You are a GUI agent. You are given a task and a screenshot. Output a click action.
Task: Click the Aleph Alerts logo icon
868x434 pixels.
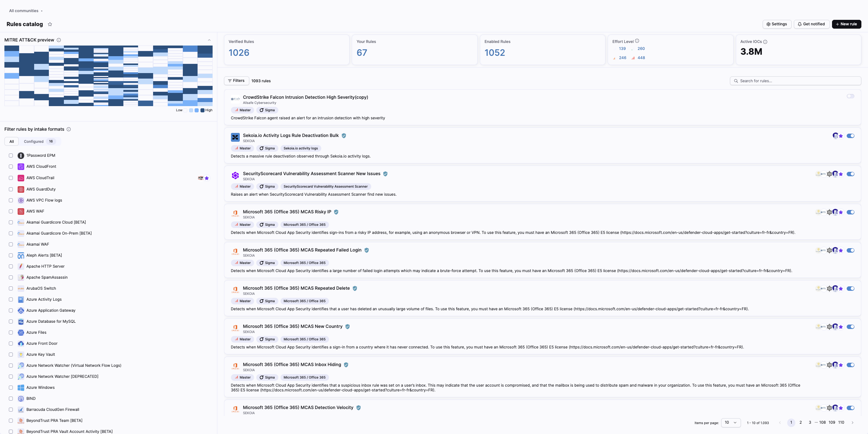(x=21, y=256)
